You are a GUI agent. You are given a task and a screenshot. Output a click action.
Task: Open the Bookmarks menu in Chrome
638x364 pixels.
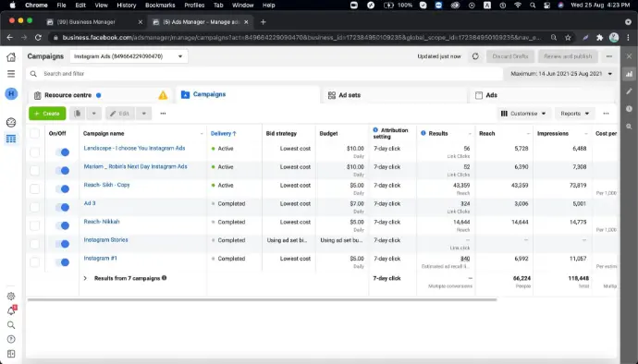tap(160, 6)
